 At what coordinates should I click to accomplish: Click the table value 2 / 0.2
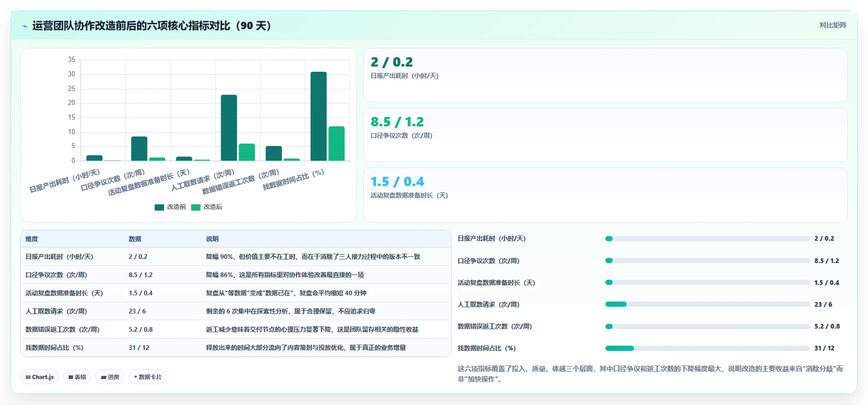(138, 257)
